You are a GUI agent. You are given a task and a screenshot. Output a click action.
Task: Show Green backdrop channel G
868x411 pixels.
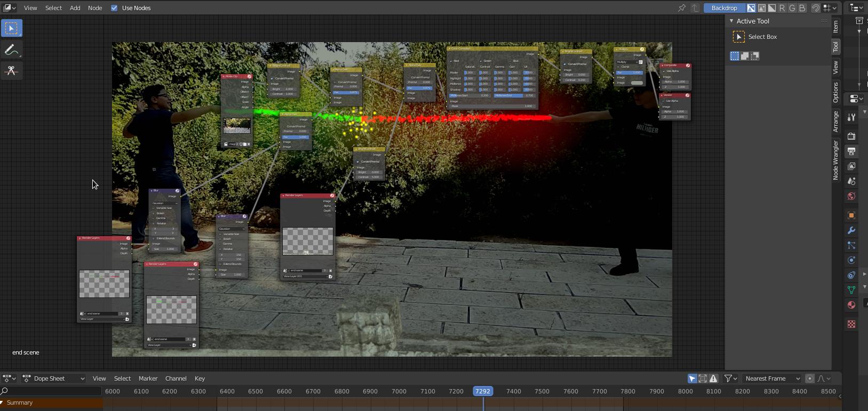click(792, 8)
